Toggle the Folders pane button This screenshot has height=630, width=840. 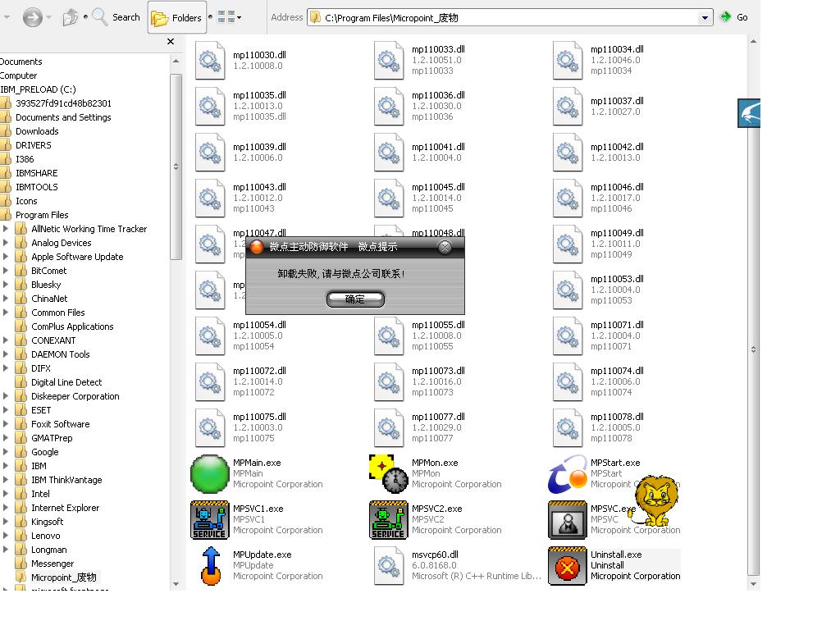[x=177, y=18]
